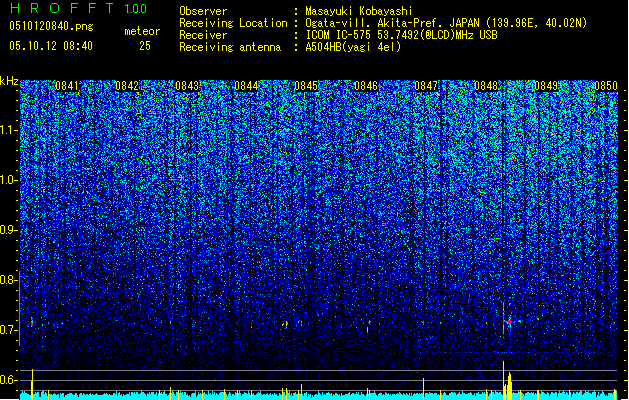Click the 0850 time marker
The width and height of the screenshot is (629, 400).
click(606, 86)
